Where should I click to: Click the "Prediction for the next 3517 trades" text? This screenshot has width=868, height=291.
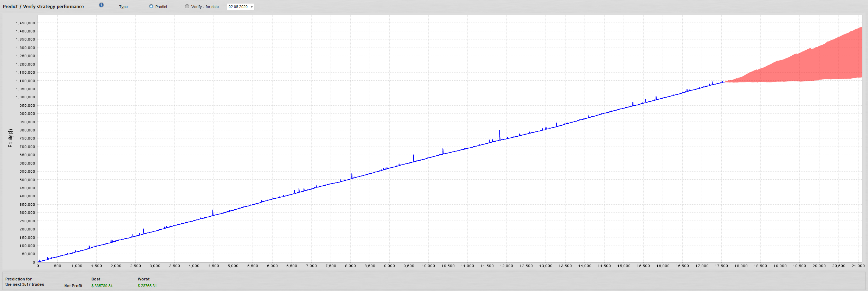[25, 281]
